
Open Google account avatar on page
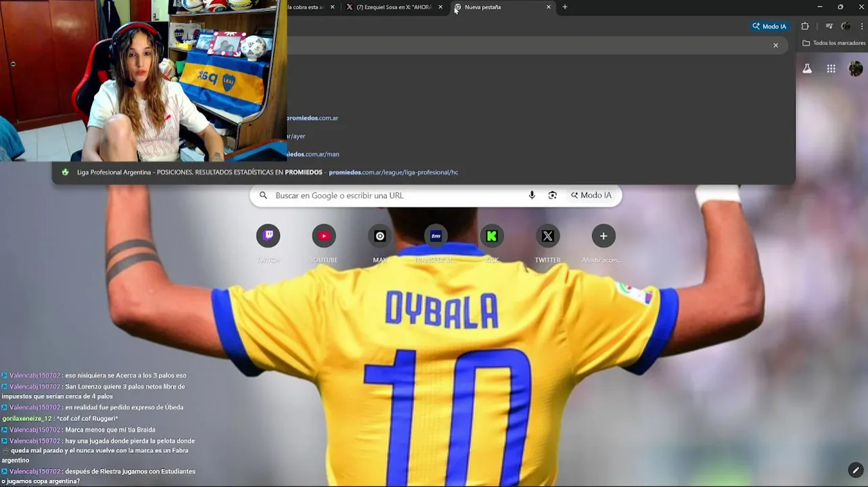[856, 68]
